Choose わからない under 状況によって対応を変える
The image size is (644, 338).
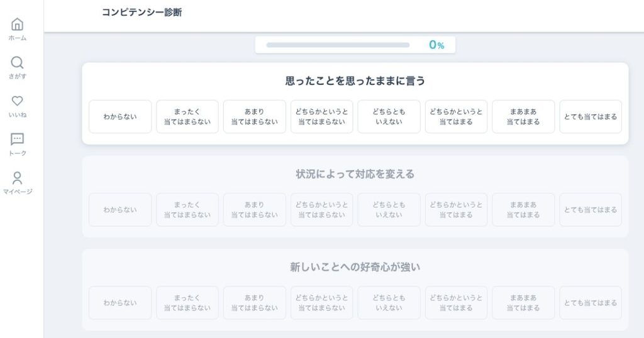120,210
